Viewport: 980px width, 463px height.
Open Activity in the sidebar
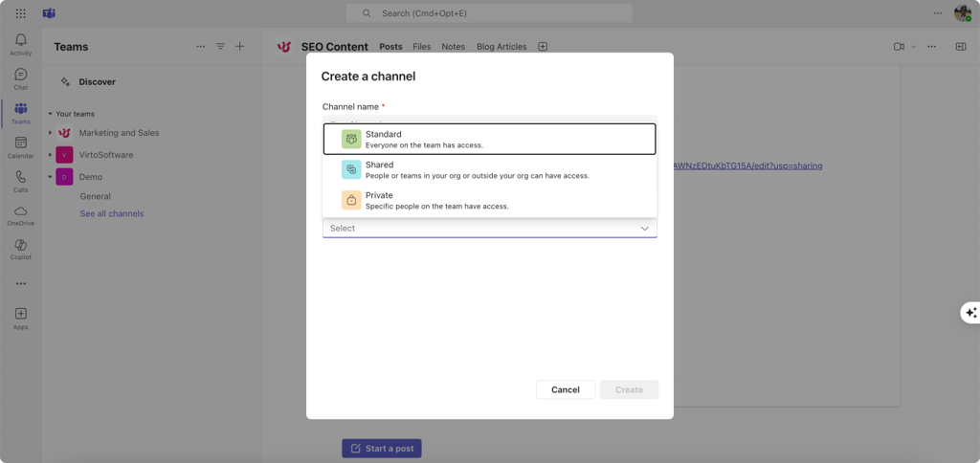point(21,44)
